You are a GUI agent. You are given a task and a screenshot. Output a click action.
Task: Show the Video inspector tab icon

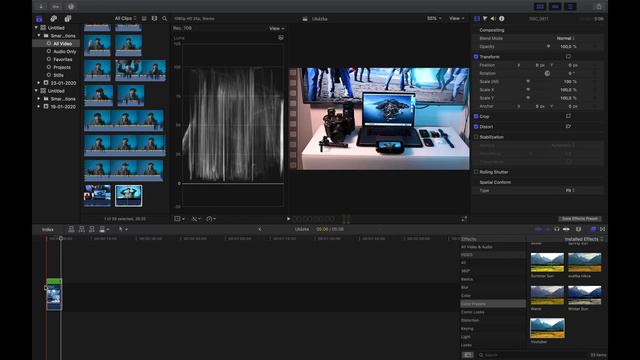pos(477,18)
